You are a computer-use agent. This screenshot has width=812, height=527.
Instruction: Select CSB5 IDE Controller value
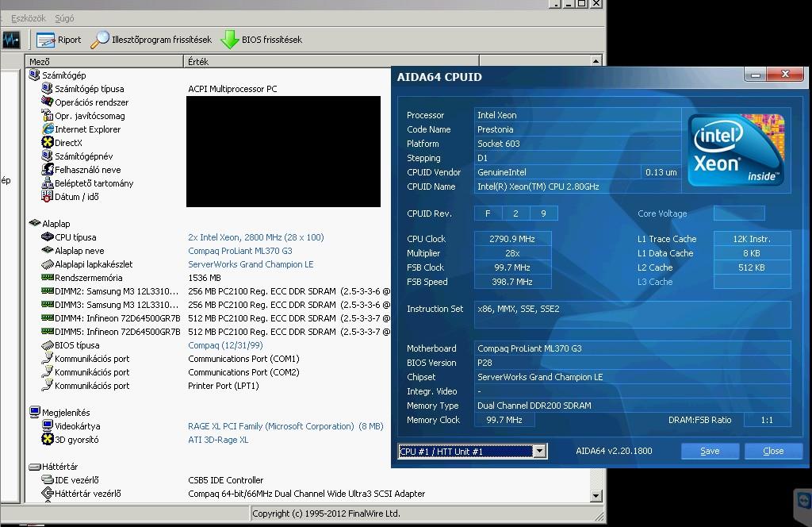click(225, 480)
